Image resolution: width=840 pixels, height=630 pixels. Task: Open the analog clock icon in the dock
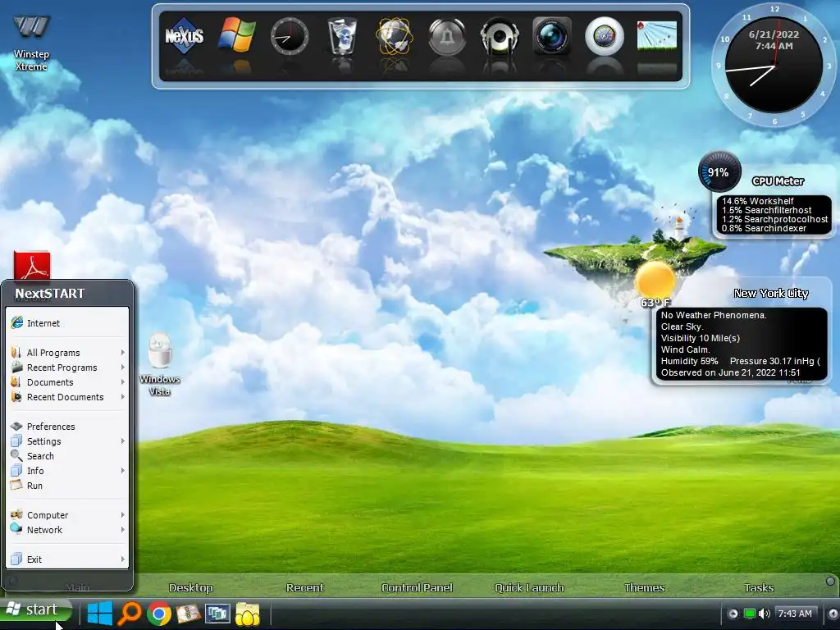[290, 36]
